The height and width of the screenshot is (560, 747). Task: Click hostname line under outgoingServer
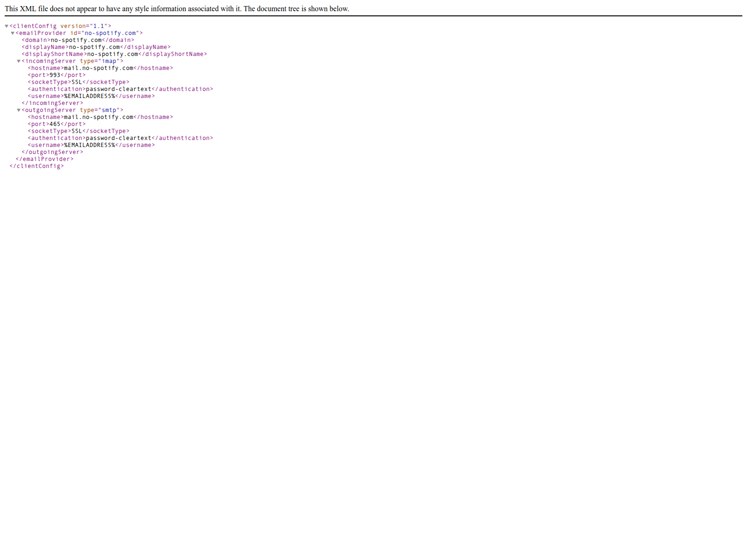click(x=100, y=117)
